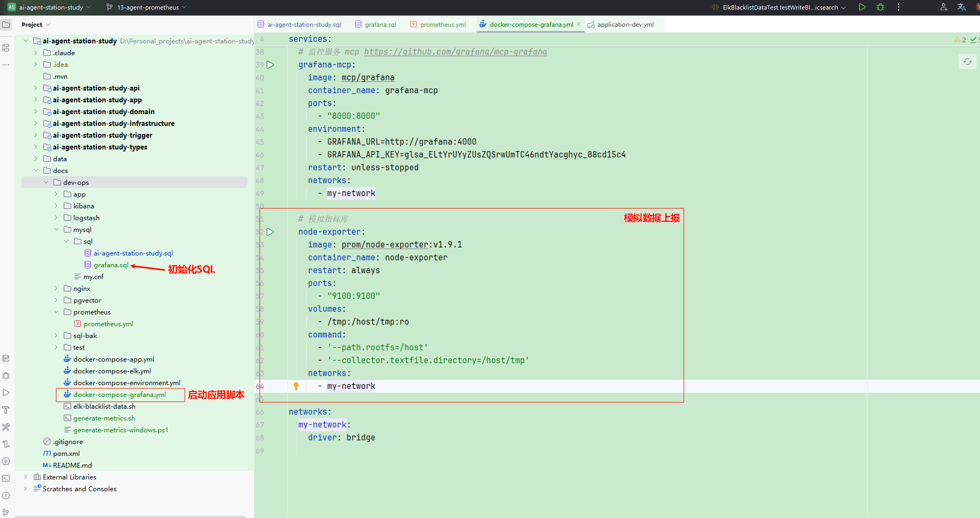
Task: Open the more actions vertical dots menu
Action: coord(899,7)
